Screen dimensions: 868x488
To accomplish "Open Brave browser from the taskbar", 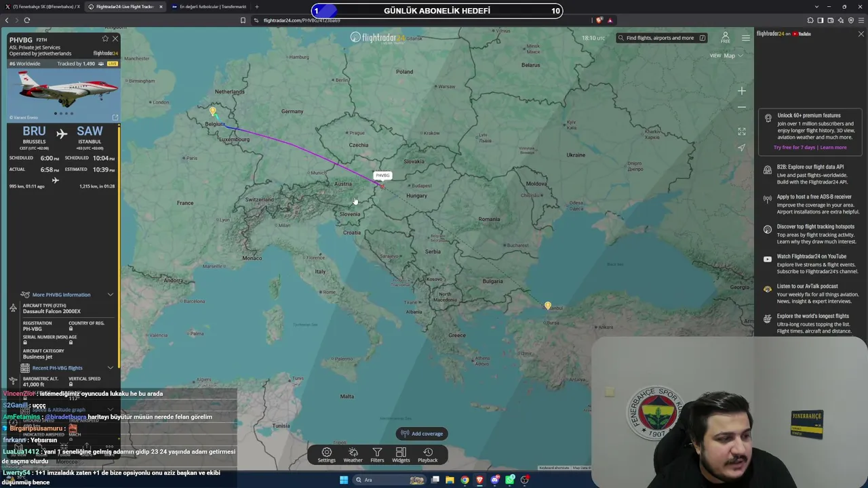I will click(479, 480).
